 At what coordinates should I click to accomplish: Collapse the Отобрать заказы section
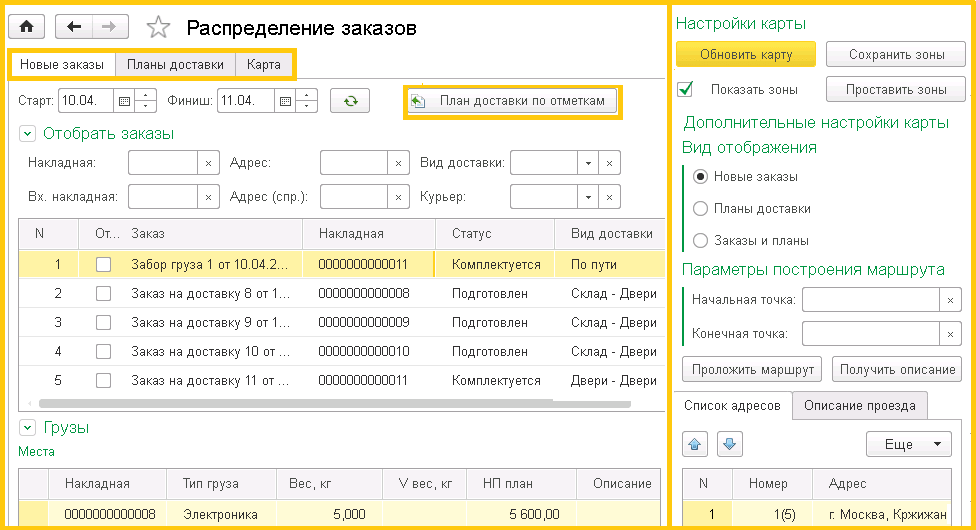tap(27, 133)
